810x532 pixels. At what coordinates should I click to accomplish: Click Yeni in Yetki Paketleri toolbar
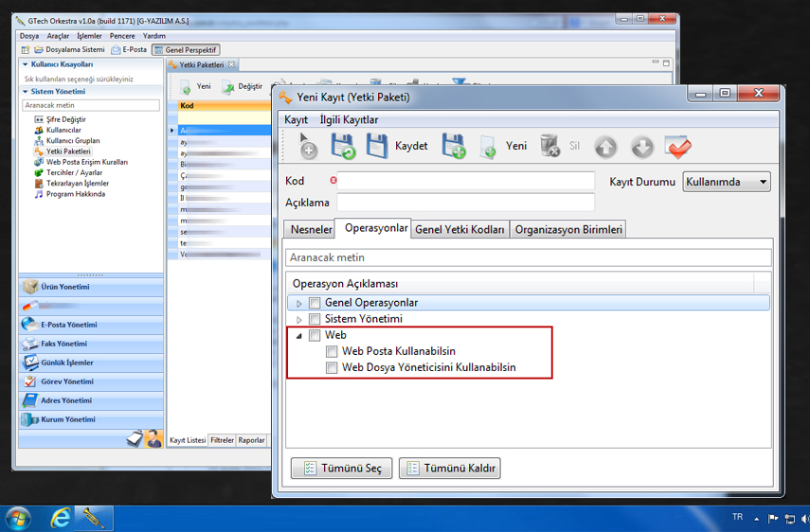pos(196,87)
